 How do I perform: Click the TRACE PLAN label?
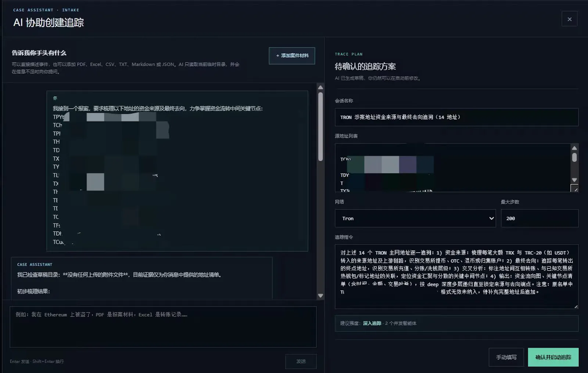pos(348,54)
